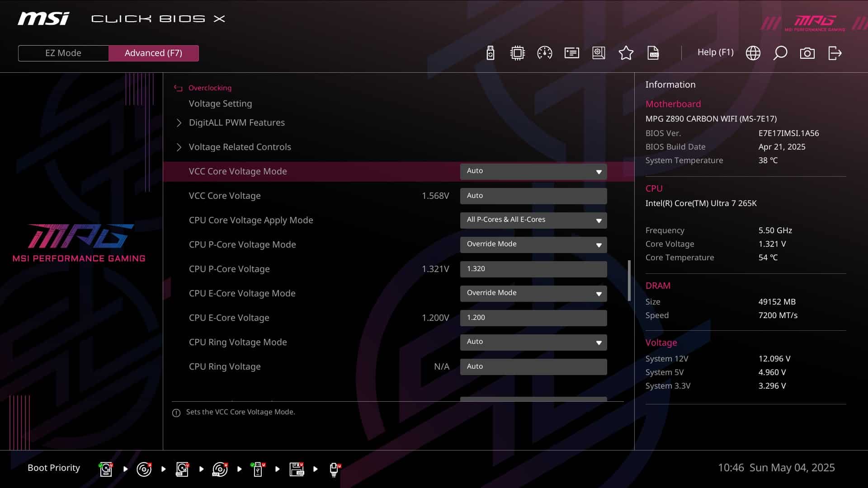Select the USB key boot device icon
868x488 pixels.
coord(258,469)
